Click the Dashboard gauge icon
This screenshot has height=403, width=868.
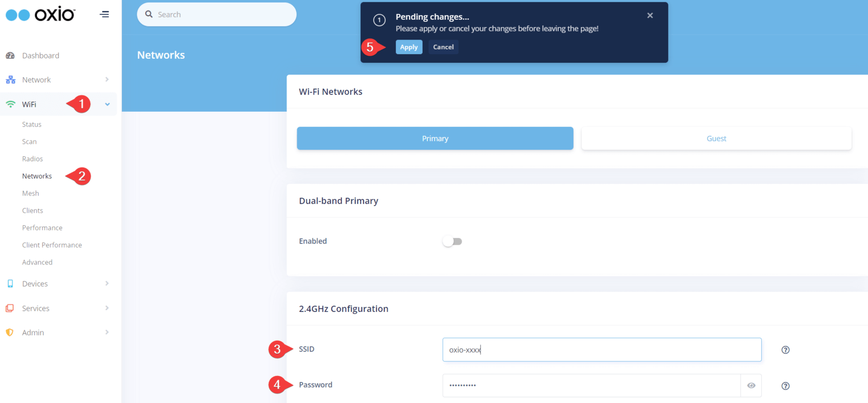[10, 56]
